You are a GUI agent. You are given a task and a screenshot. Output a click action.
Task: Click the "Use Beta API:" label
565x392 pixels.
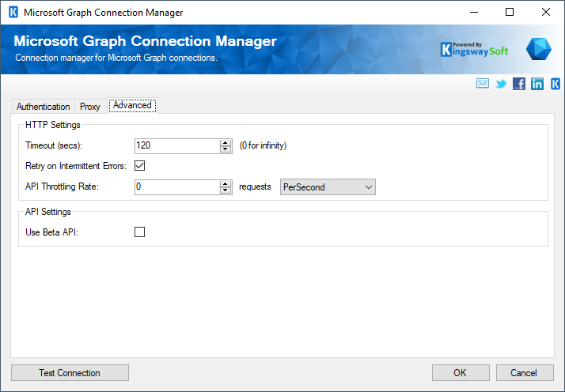point(52,232)
